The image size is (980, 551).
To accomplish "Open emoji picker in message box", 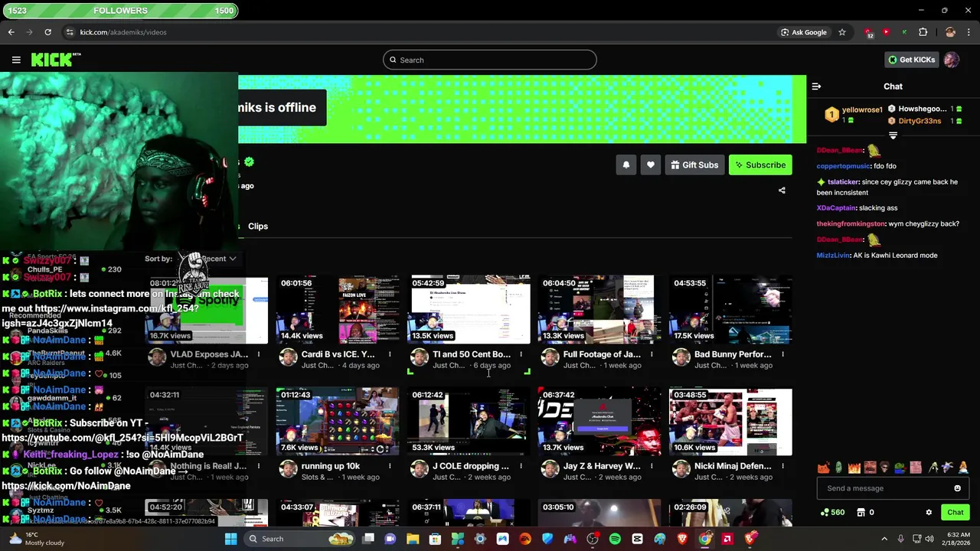I will point(957,488).
